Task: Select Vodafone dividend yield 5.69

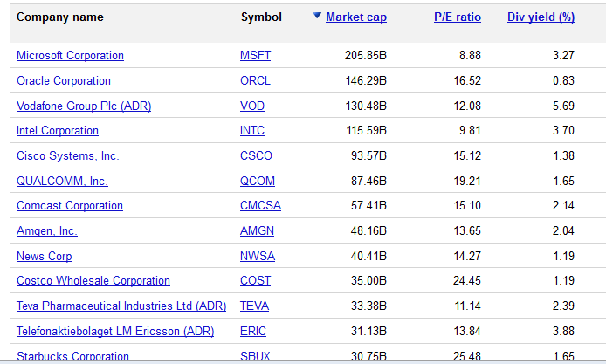Action: [563, 106]
